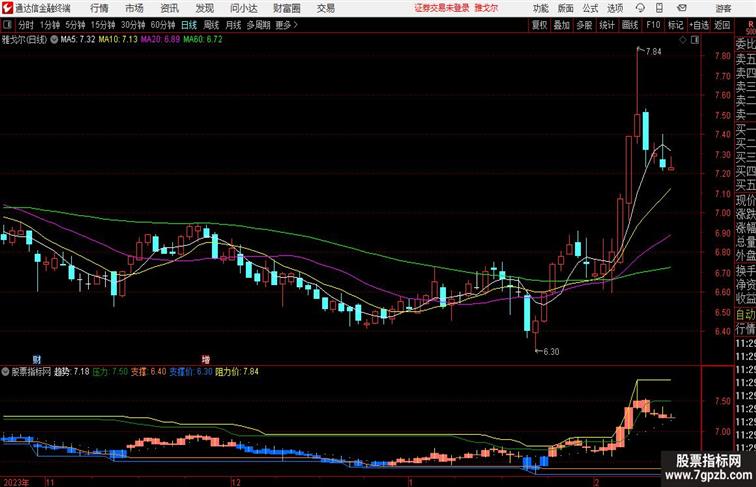
Task: Click the 6.30 low price label
Action: click(x=551, y=352)
